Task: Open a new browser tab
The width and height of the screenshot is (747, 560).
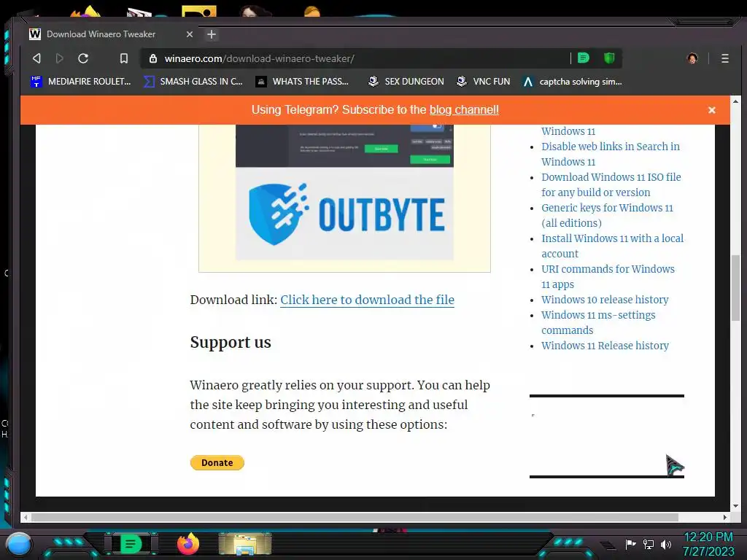Action: pyautogui.click(x=212, y=34)
